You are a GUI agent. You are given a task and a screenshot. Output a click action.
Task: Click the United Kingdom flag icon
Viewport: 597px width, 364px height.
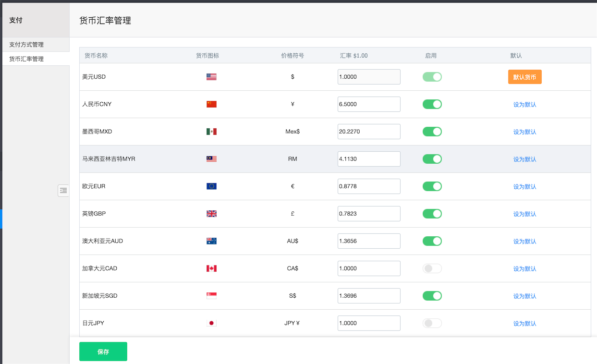point(211,214)
